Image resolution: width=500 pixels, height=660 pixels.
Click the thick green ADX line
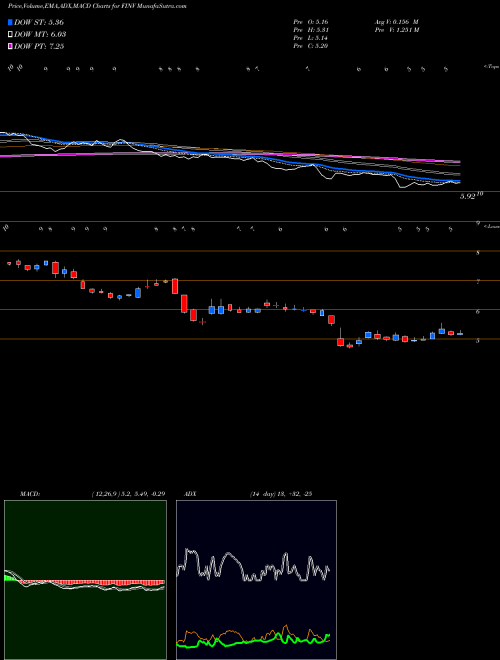[x=253, y=641]
